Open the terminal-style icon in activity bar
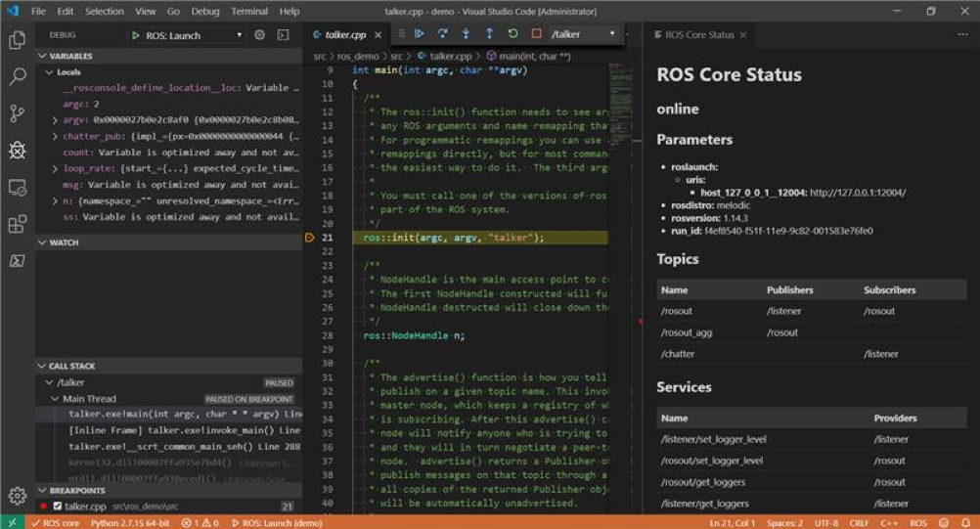This screenshot has height=529, width=980. tap(17, 260)
